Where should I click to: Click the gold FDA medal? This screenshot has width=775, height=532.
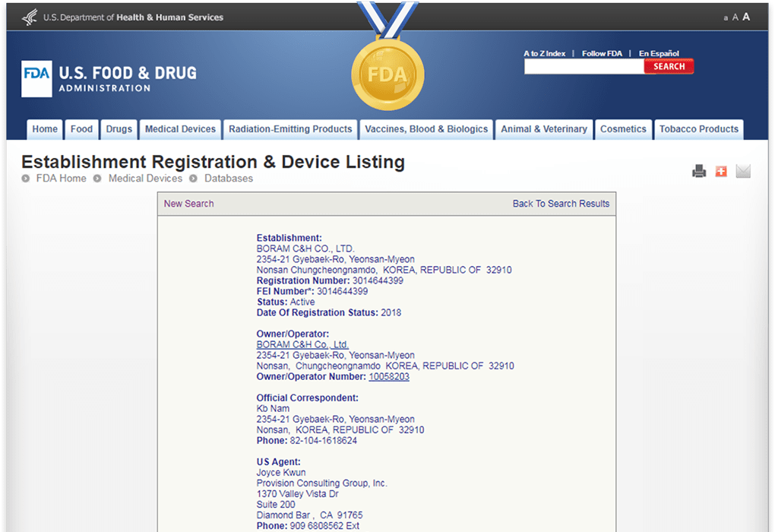pos(387,74)
